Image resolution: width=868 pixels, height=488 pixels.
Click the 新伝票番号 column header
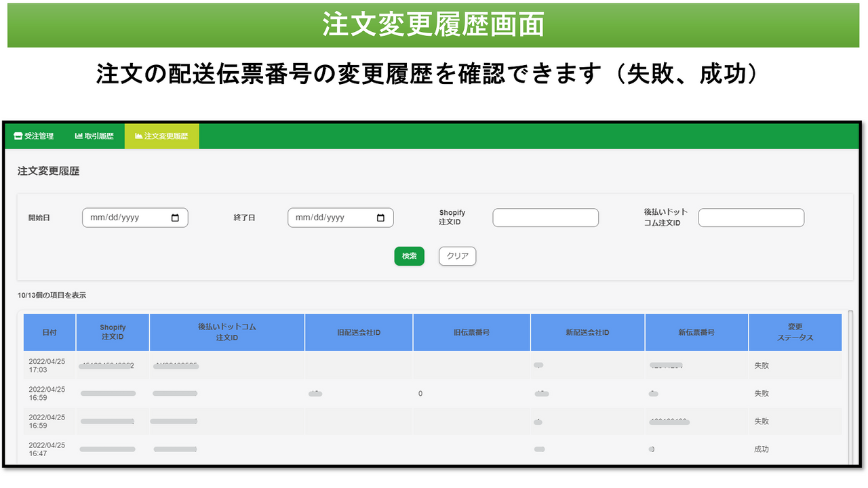[697, 333]
